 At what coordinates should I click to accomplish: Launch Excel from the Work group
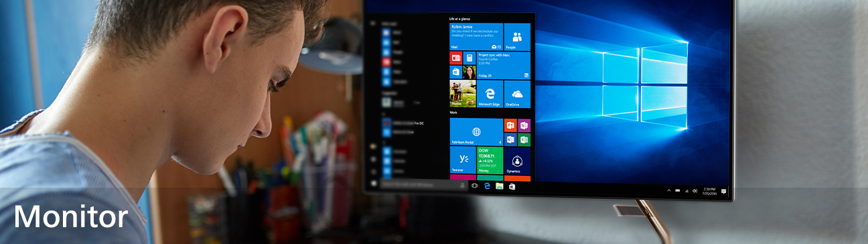524,139
